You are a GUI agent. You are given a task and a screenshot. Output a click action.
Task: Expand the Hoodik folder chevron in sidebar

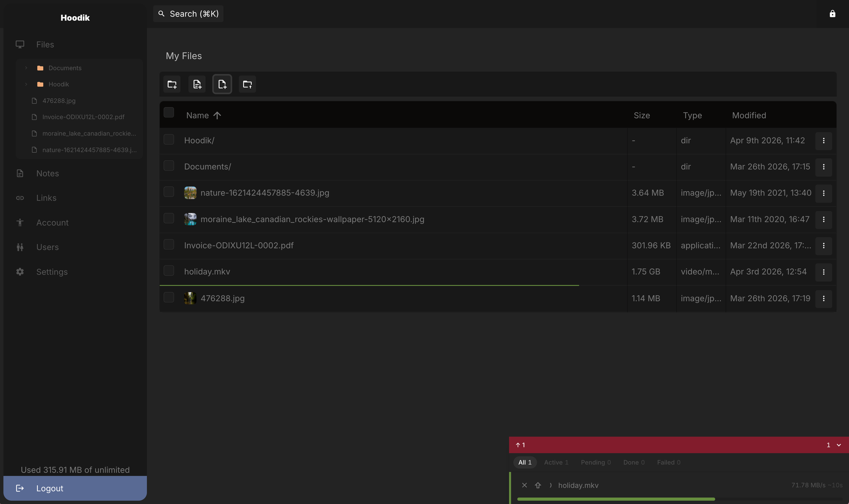(x=26, y=84)
